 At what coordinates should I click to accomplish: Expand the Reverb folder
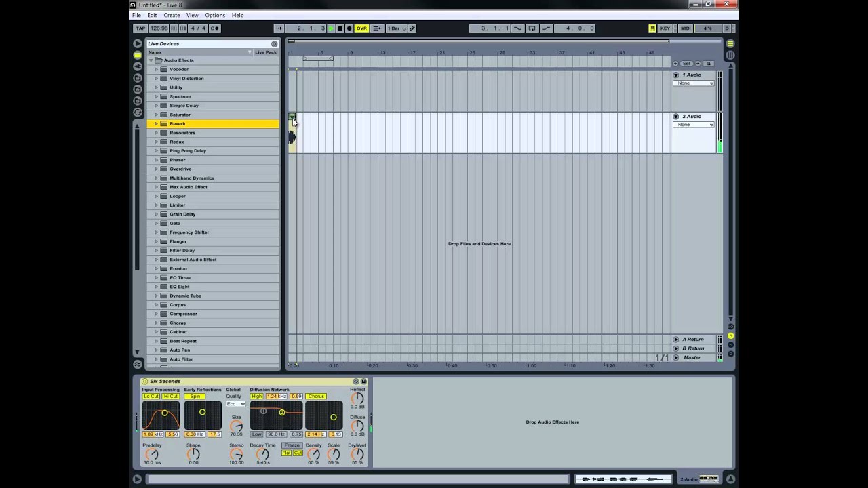[x=157, y=123]
